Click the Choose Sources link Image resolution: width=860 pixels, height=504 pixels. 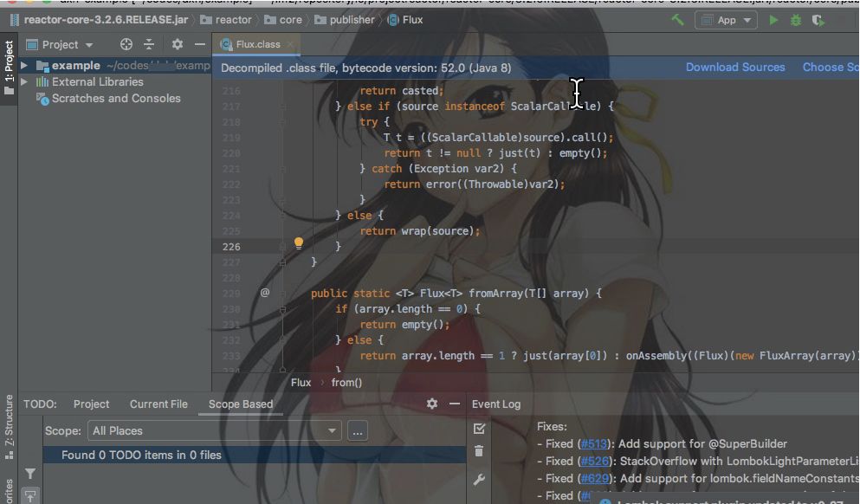[x=831, y=68]
